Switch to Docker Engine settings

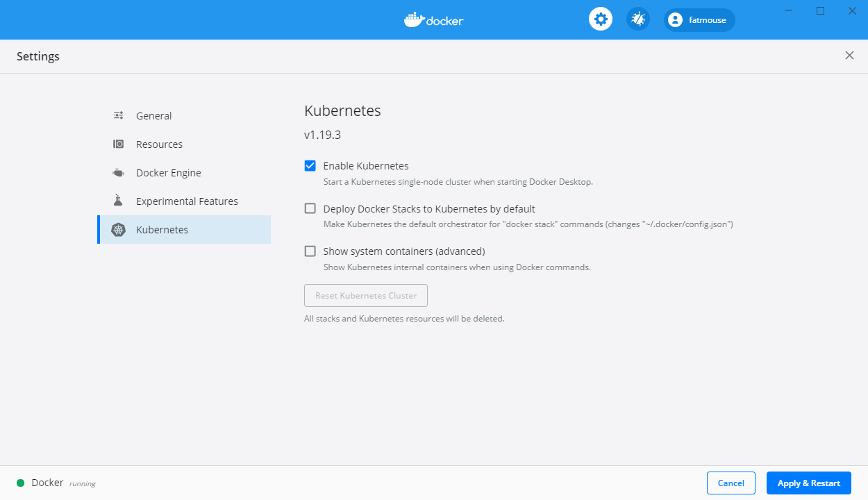point(184,173)
